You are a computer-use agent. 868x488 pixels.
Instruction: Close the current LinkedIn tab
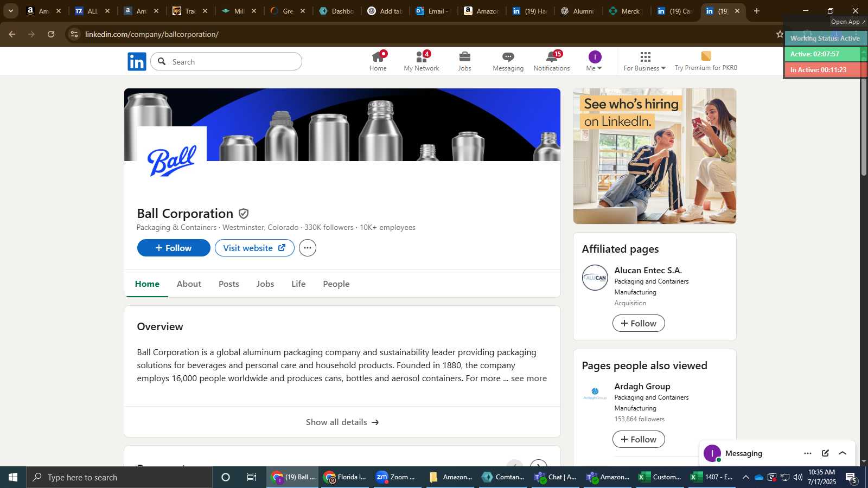(x=737, y=11)
